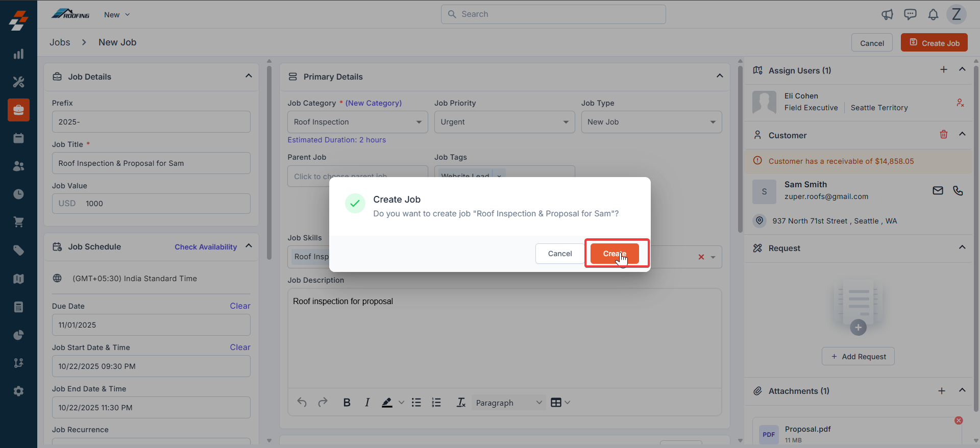The image size is (980, 448).
Task: Collapse the Attachments section
Action: tap(962, 390)
